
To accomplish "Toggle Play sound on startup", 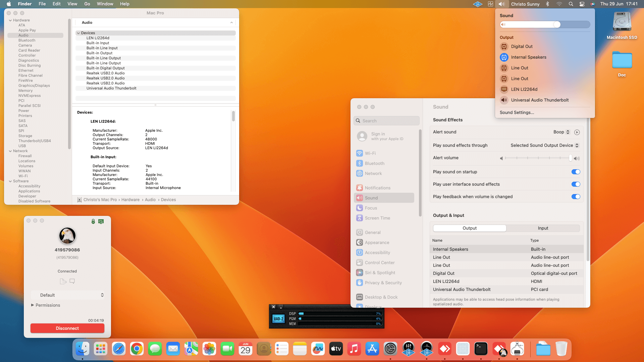I will click(x=576, y=172).
